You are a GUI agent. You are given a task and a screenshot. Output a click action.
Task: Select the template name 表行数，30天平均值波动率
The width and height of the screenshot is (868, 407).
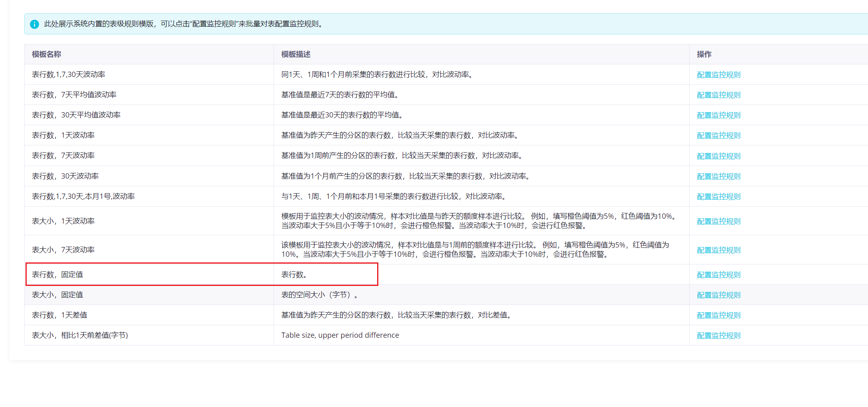coord(76,115)
